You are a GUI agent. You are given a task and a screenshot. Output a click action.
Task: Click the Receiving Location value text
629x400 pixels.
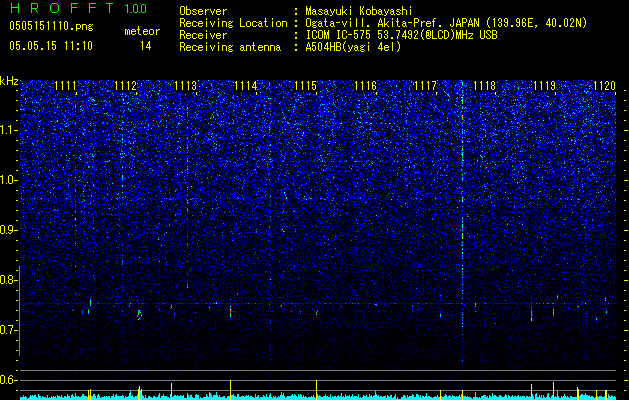(x=446, y=24)
